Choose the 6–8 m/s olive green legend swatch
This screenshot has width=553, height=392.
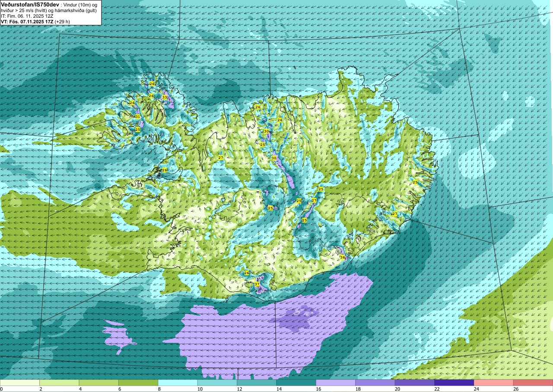click(138, 383)
